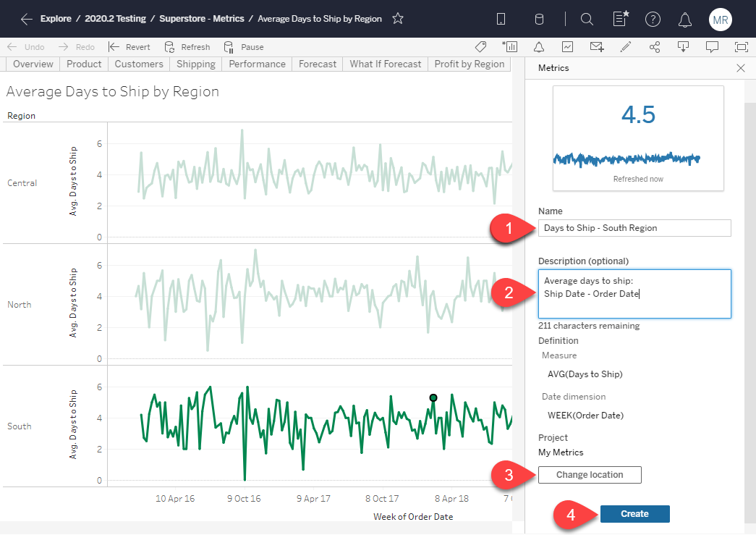Click the favorite star icon
The width and height of the screenshot is (756, 535).
[398, 19]
